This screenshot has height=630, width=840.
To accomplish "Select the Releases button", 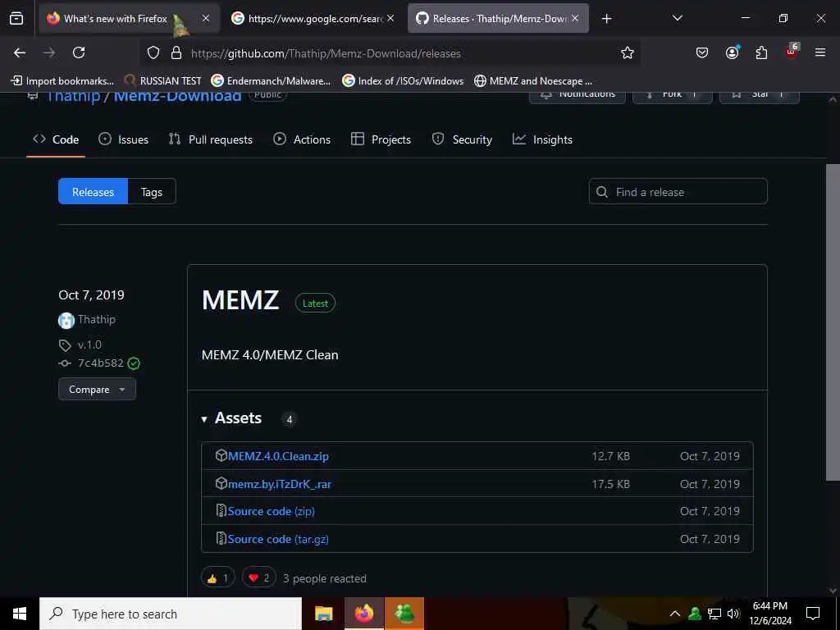I will [93, 192].
